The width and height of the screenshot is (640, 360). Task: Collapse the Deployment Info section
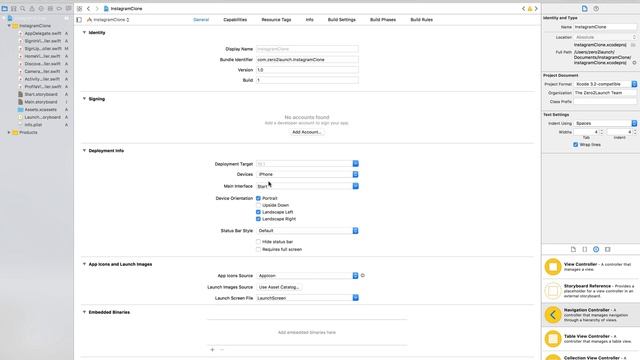click(x=84, y=151)
